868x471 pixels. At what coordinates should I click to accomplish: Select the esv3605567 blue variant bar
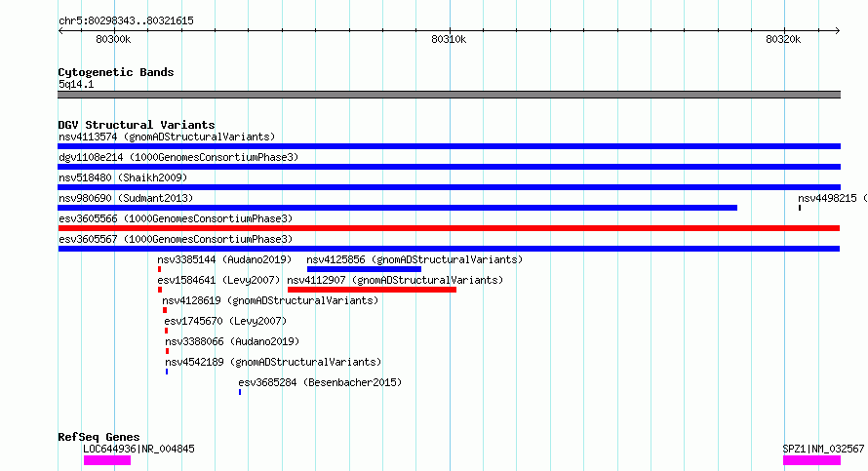pyautogui.click(x=449, y=249)
